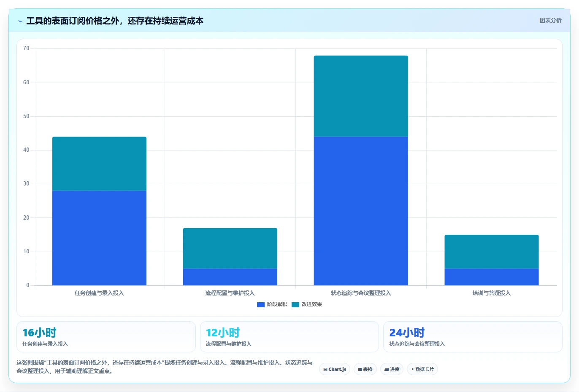
Task: Select the 数据卡片 tag chip
Action: point(422,369)
